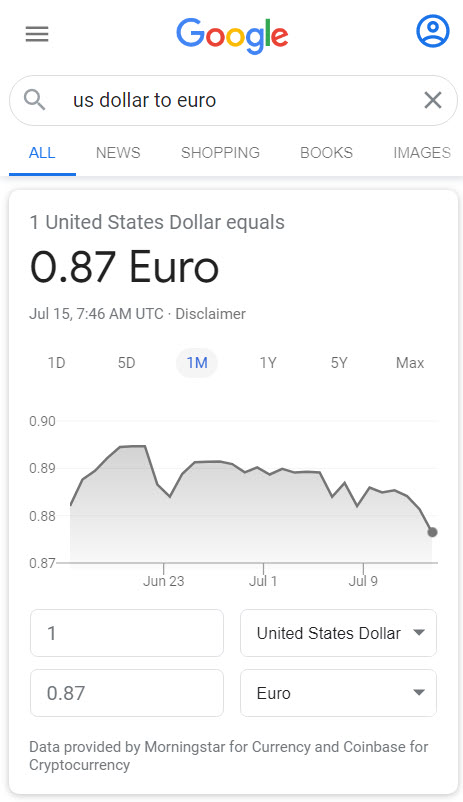Select the 1M chart range

click(x=197, y=363)
